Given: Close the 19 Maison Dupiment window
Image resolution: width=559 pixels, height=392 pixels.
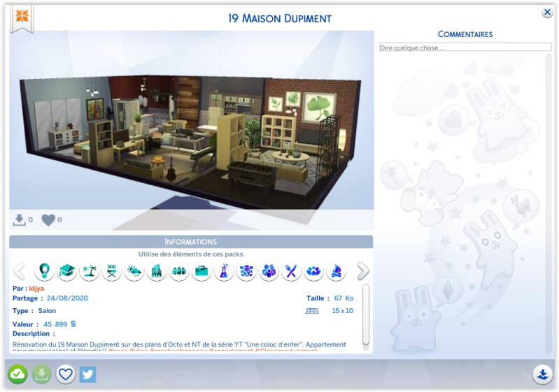Looking at the screenshot, I should (x=547, y=13).
